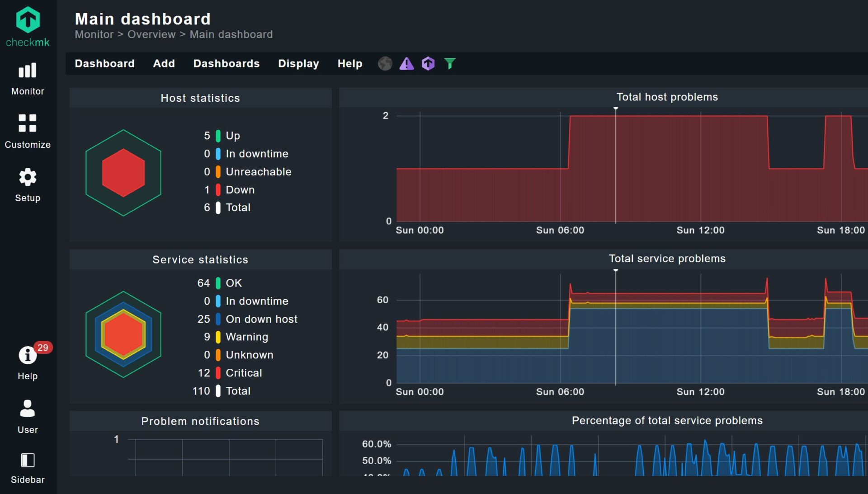The image size is (868, 494).
Task: Click the grey globe toolbar icon
Action: 385,64
